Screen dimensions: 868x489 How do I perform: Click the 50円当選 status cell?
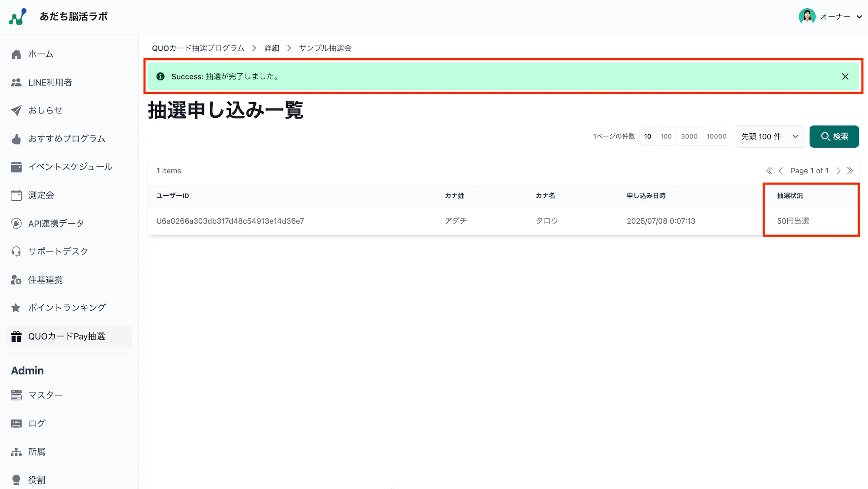[793, 221]
